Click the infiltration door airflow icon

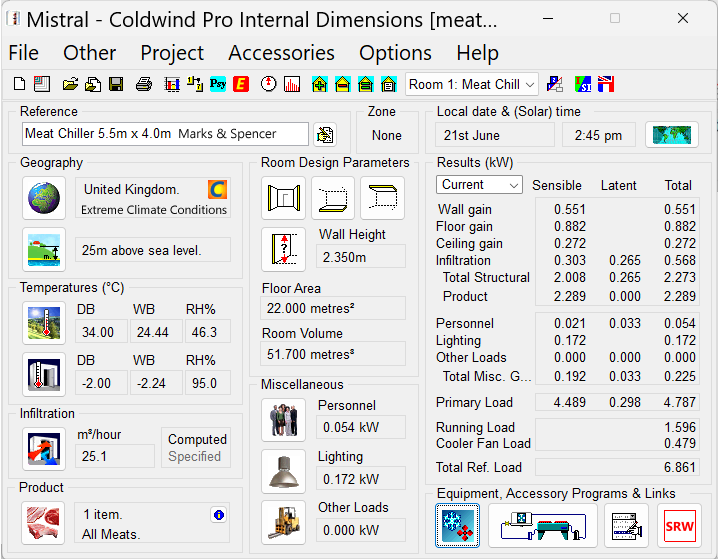click(44, 449)
